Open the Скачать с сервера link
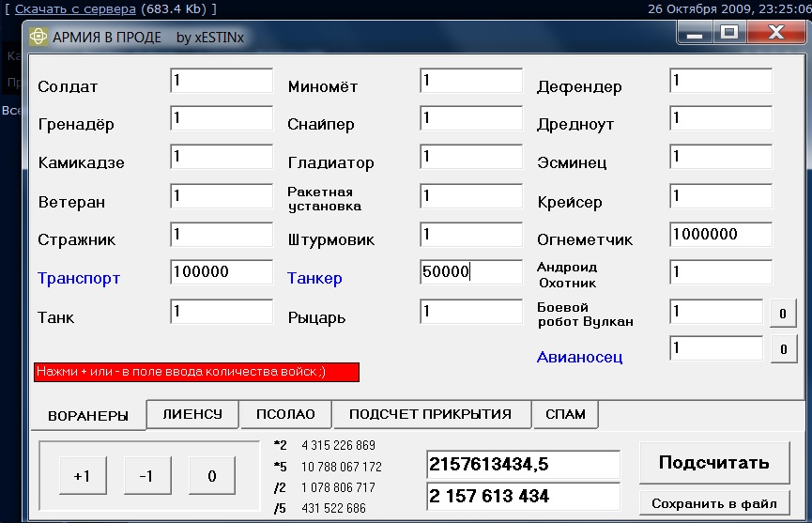This screenshot has height=523, width=812. click(x=75, y=8)
